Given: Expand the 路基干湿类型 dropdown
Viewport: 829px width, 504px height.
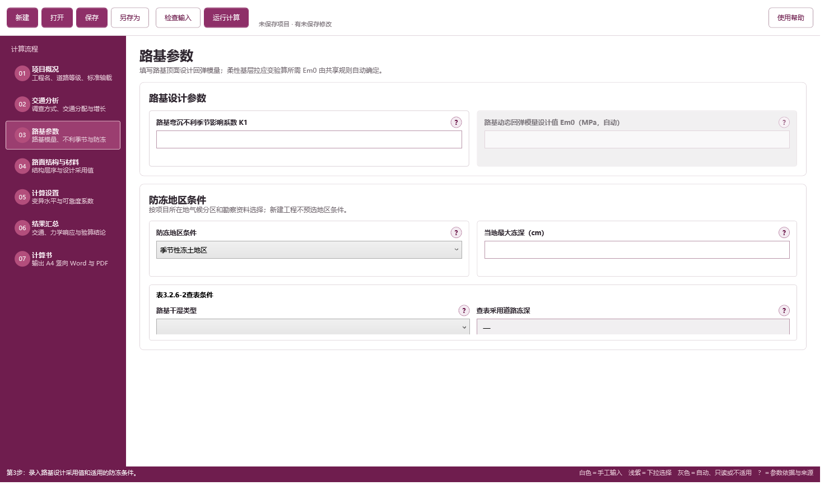Looking at the screenshot, I should (313, 327).
